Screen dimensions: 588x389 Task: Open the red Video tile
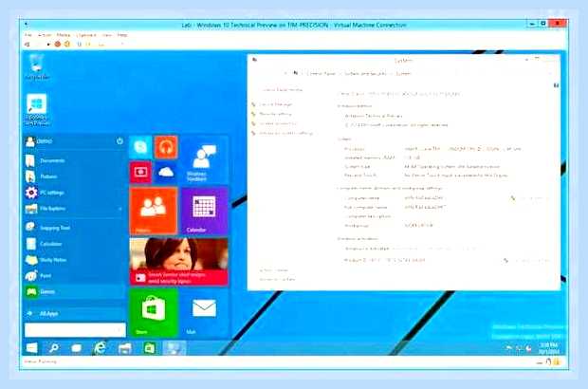(140, 172)
